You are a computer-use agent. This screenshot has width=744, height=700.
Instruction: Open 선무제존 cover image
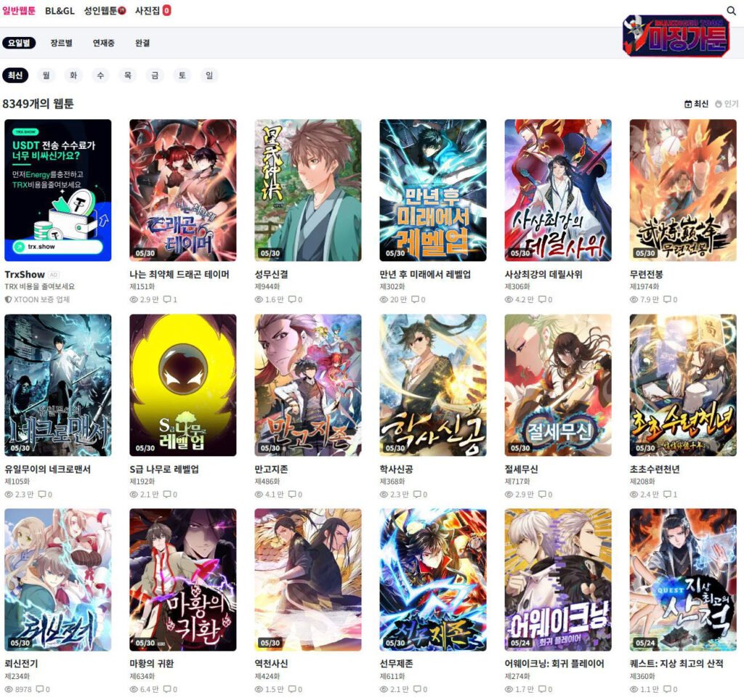433,579
